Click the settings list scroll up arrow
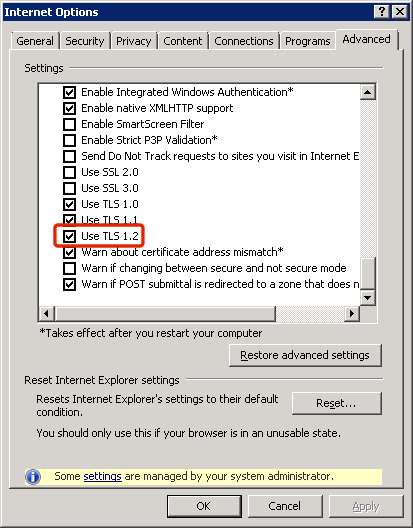413x528 pixels. click(x=368, y=92)
